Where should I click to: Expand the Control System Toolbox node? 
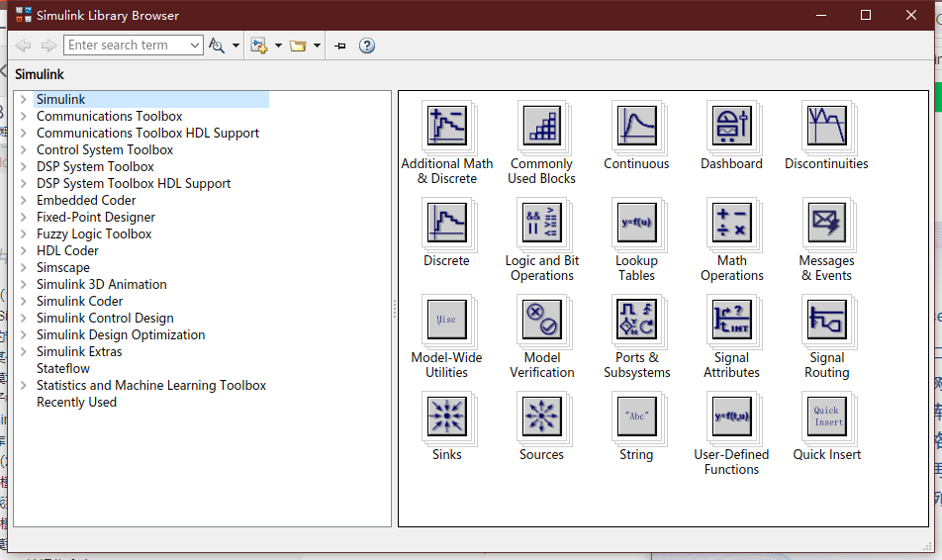[x=24, y=149]
